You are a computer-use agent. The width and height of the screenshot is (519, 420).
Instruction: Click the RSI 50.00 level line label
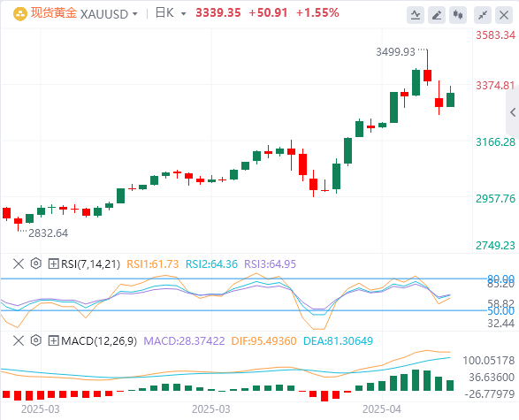pyautogui.click(x=500, y=310)
